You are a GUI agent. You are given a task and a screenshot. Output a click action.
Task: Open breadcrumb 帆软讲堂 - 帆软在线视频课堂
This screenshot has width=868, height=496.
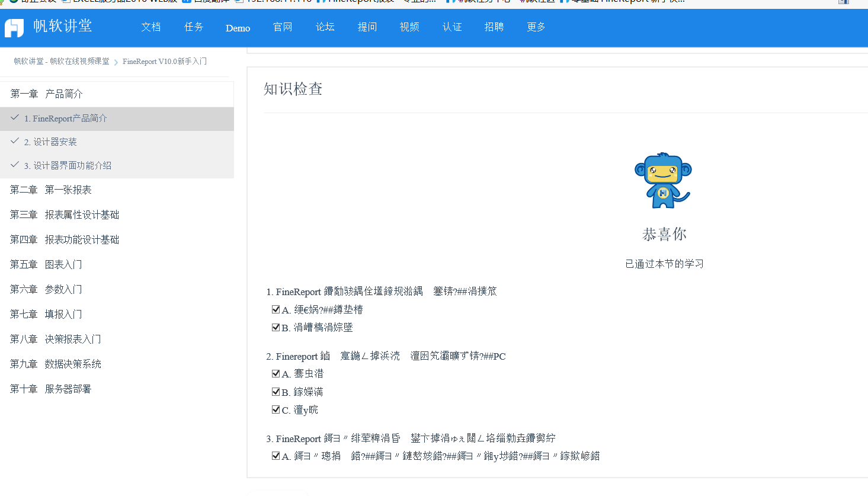(62, 61)
